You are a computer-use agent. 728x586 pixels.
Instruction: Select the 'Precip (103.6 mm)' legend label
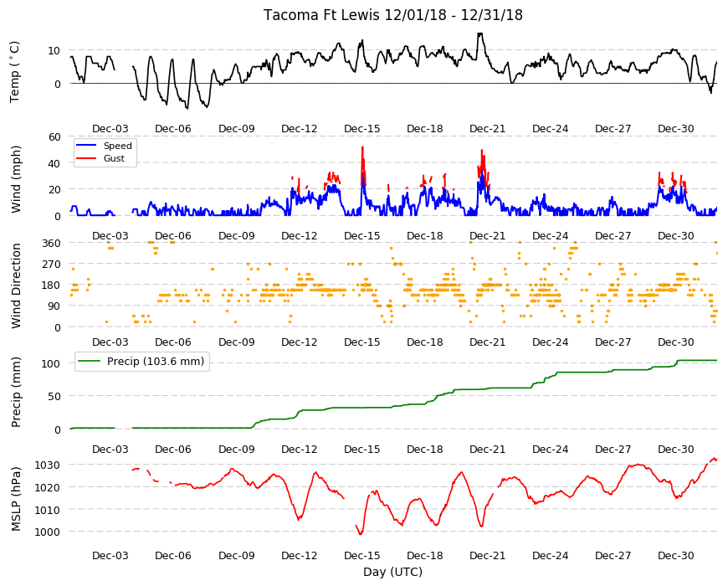[x=156, y=362]
